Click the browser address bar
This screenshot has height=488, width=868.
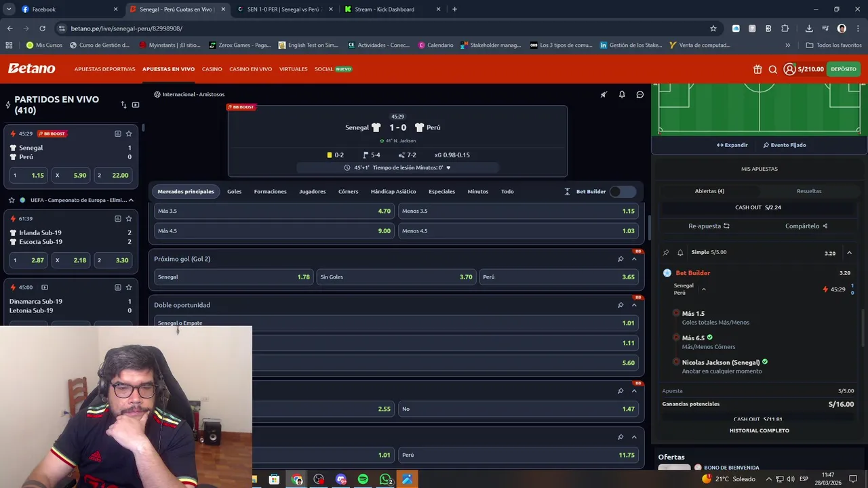(387, 28)
